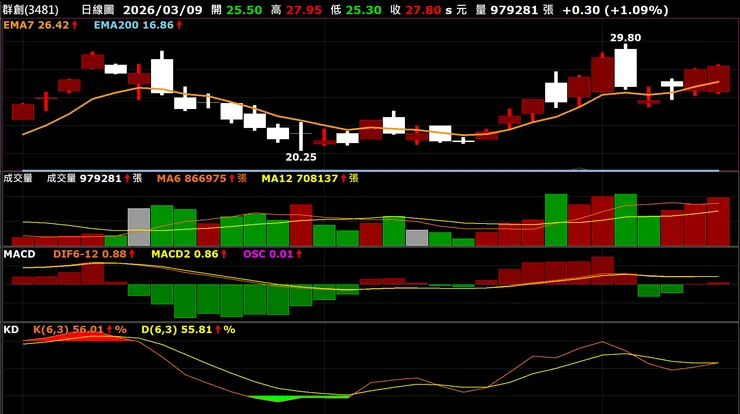Viewport: 740px width, 414px height.
Task: Click the high price 27.95
Action: [304, 10]
